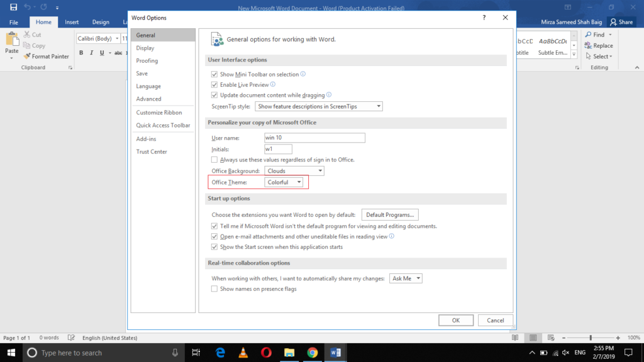Viewport: 644px width, 362px height.
Task: Toggle Italic formatting in ribbon
Action: 92,53
